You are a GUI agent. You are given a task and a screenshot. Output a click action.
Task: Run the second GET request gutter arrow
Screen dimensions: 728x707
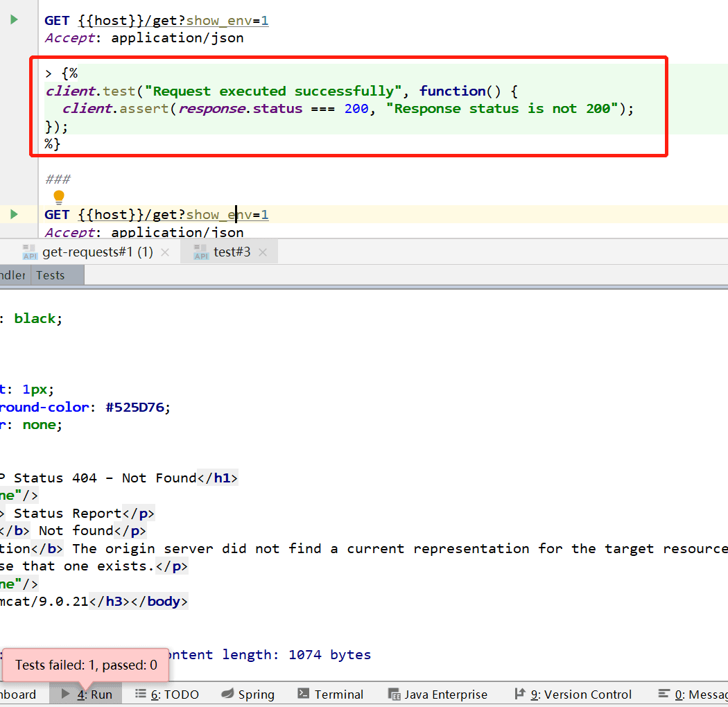point(15,215)
